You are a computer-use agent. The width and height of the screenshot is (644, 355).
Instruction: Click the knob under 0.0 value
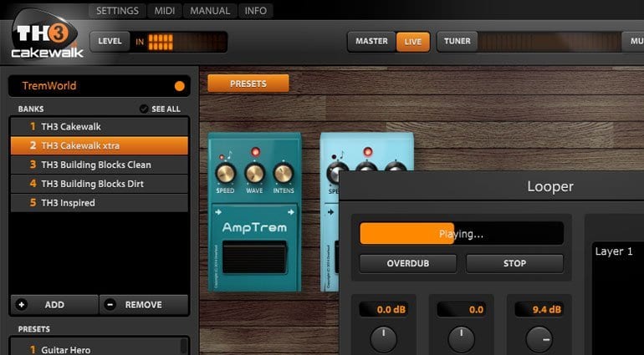tap(461, 340)
